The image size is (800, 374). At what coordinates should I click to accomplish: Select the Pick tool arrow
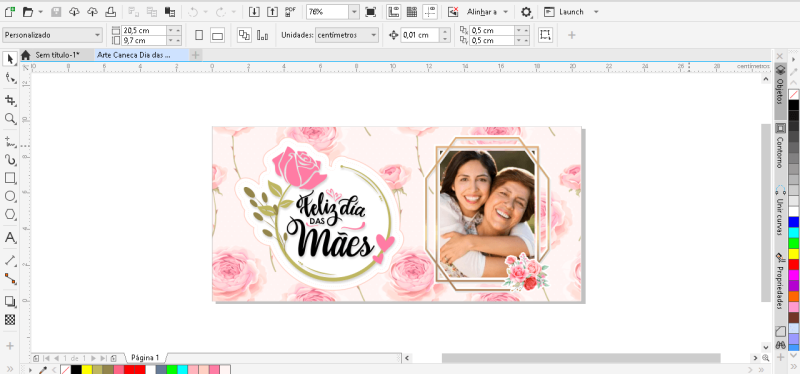point(10,59)
